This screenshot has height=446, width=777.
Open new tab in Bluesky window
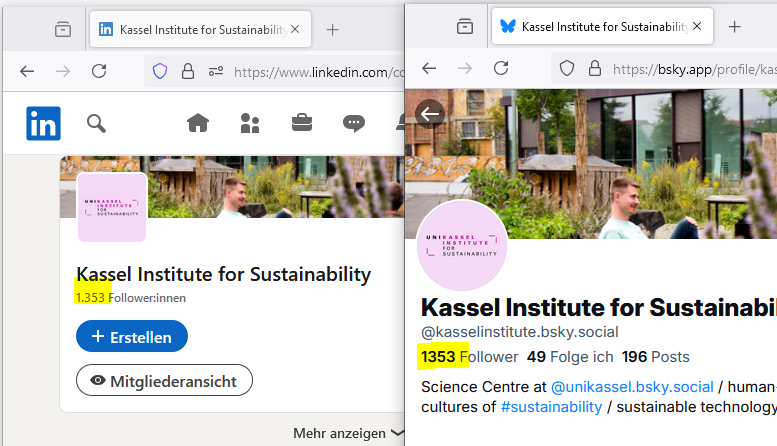coord(735,27)
